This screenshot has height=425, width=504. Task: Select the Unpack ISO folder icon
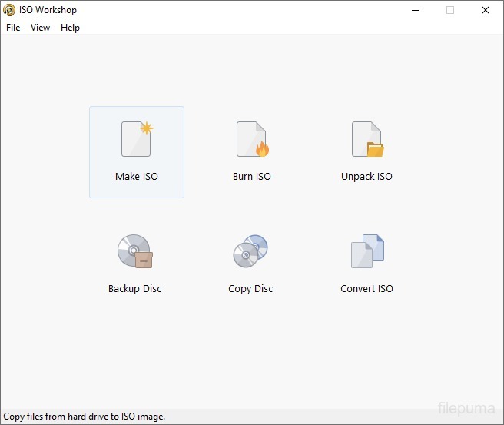(368, 139)
